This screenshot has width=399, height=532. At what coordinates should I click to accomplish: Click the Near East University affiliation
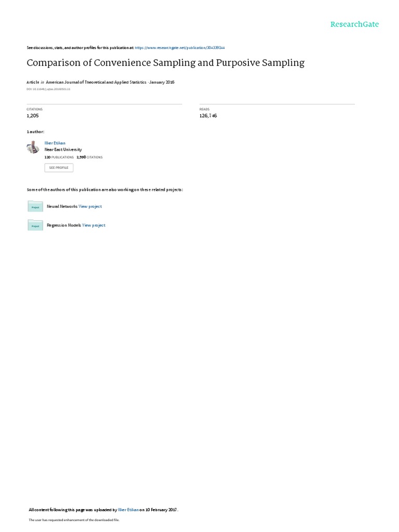63,150
